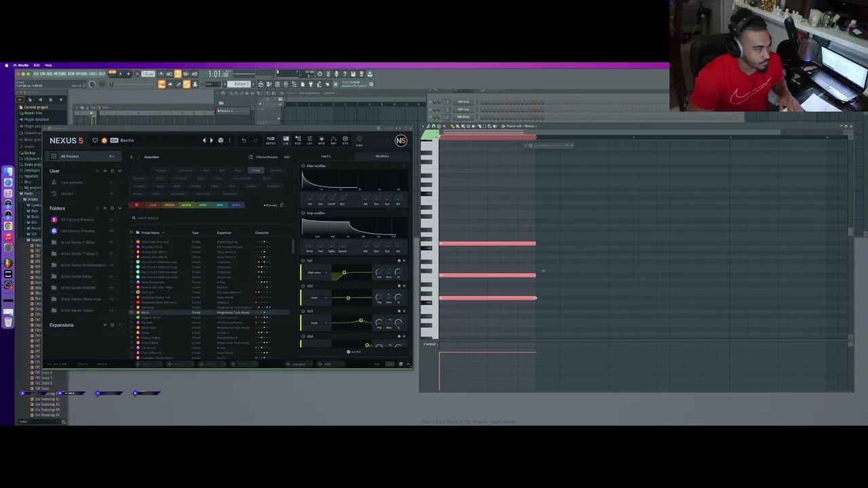Click the Cutoff knob in Filter modifier
This screenshot has width=868, height=488.
coord(332,198)
